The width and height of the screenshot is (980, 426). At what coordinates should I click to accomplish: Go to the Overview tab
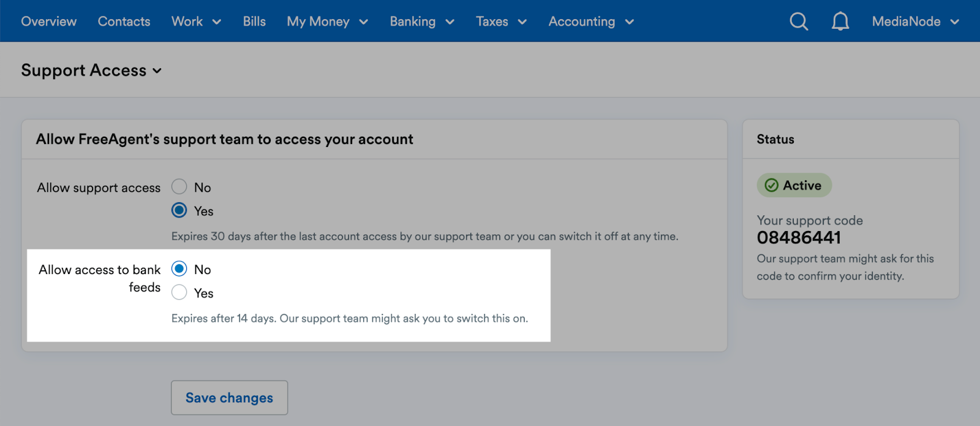point(48,21)
